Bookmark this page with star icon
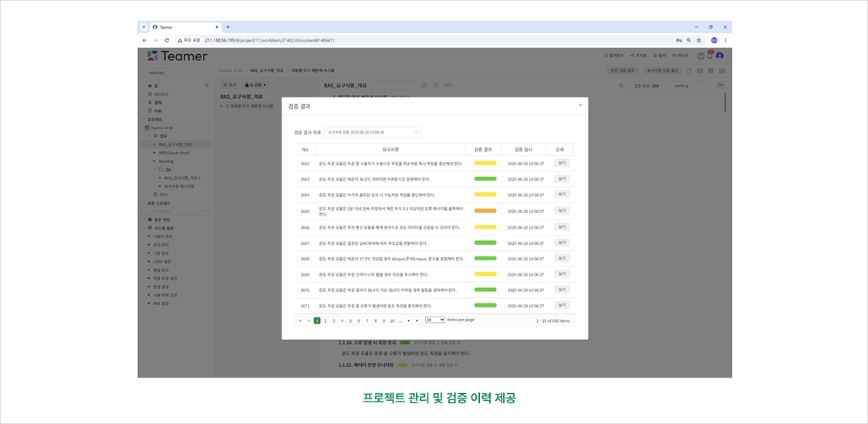868x424 pixels. (698, 40)
